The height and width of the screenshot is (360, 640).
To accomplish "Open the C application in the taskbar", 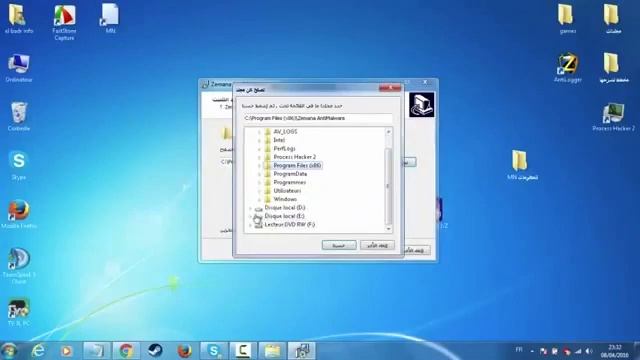I will 243,351.
